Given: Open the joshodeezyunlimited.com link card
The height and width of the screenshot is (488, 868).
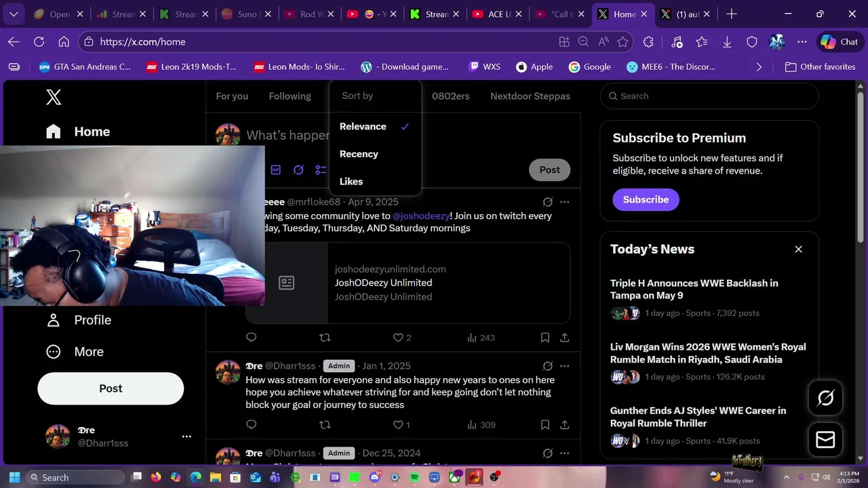Looking at the screenshot, I should 408,283.
